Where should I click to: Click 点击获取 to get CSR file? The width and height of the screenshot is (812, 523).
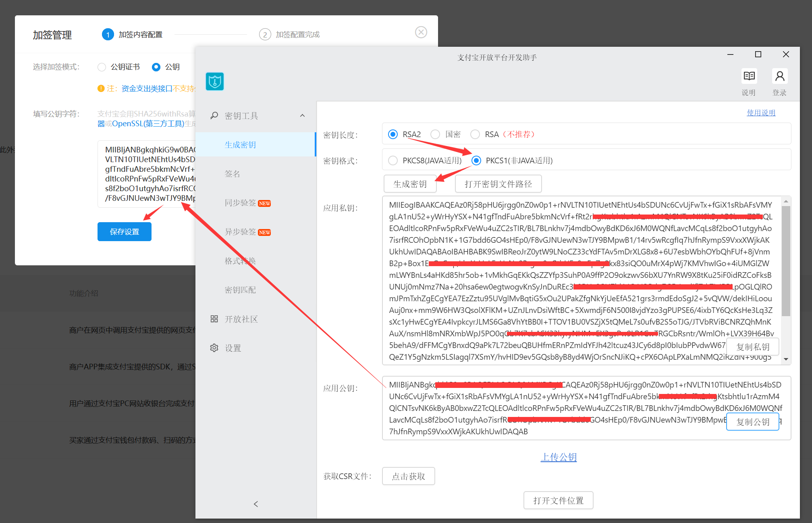408,476
